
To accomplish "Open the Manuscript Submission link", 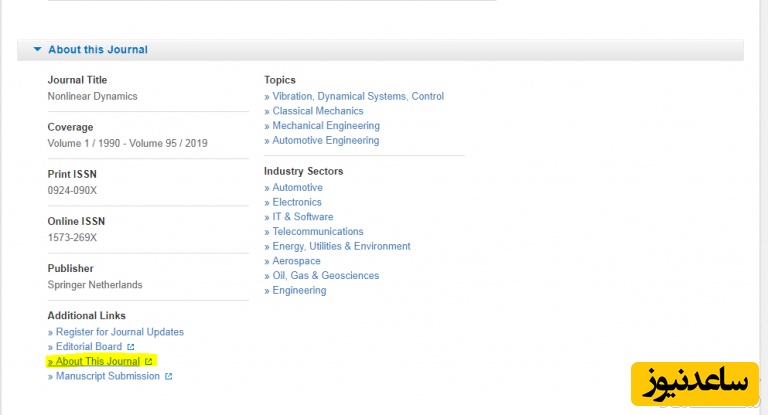I will click(107, 376).
